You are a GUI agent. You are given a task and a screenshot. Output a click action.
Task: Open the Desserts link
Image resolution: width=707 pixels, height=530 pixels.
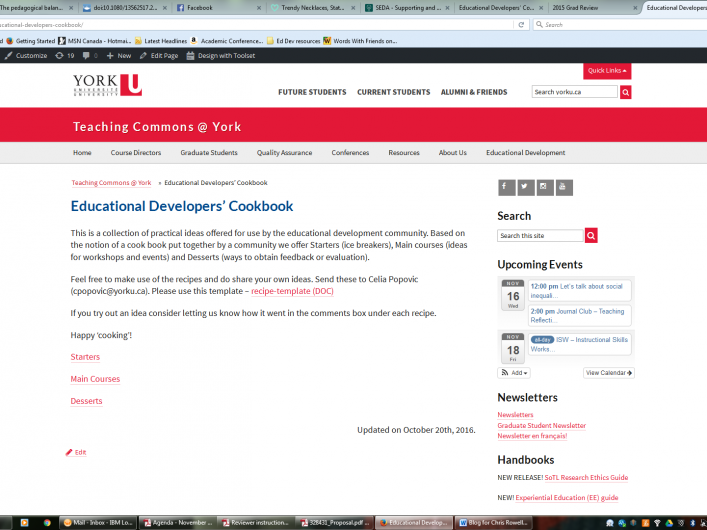[86, 401]
